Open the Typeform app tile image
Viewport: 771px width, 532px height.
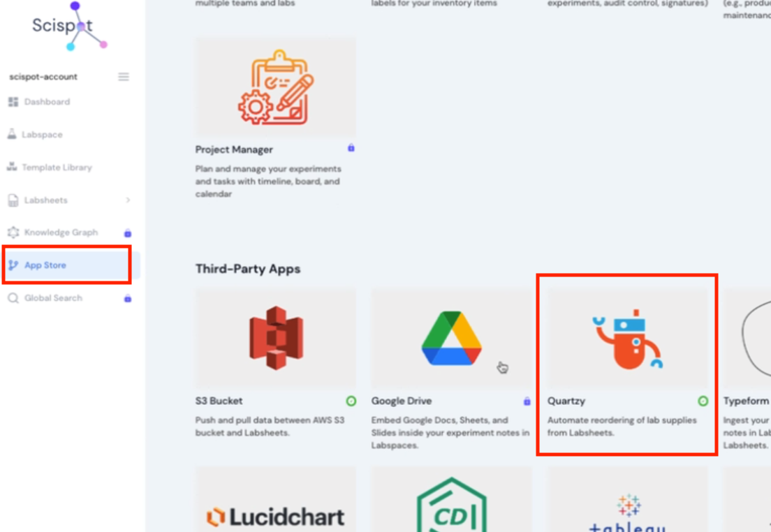[747, 339]
